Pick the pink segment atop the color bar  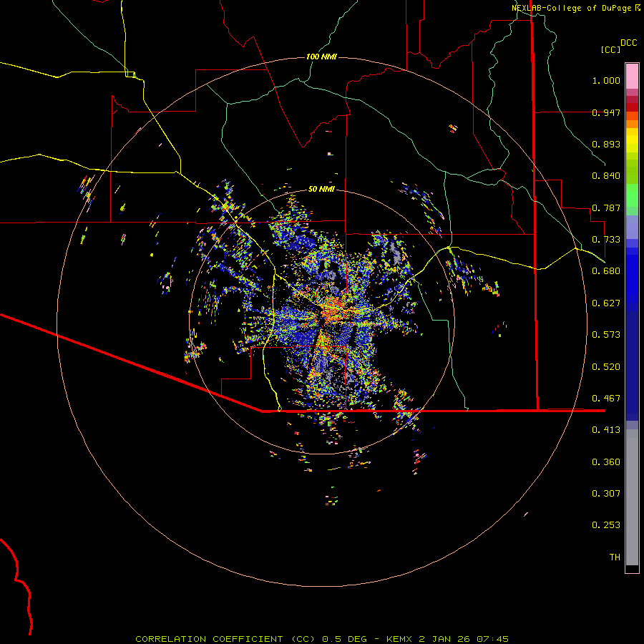click(632, 77)
